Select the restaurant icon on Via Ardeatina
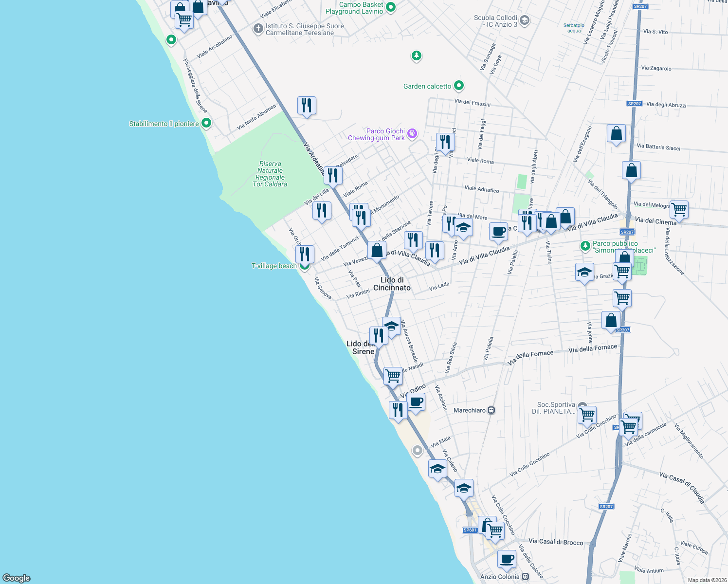Viewport: 728px width, 584px height. point(333,174)
